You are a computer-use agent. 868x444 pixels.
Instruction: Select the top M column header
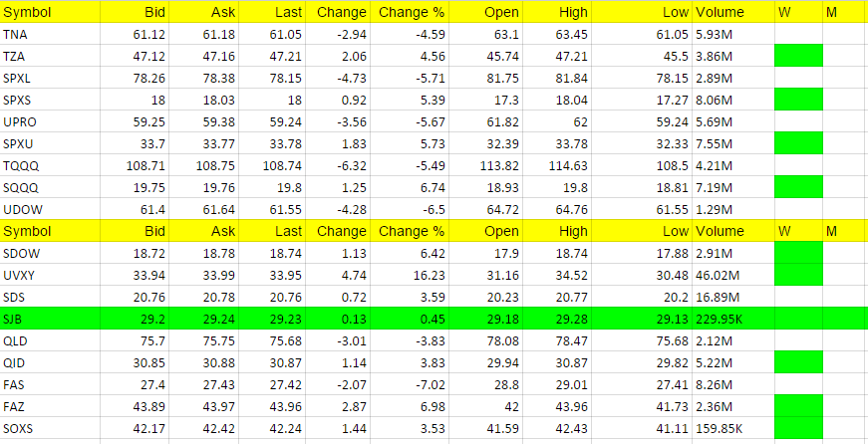click(845, 12)
